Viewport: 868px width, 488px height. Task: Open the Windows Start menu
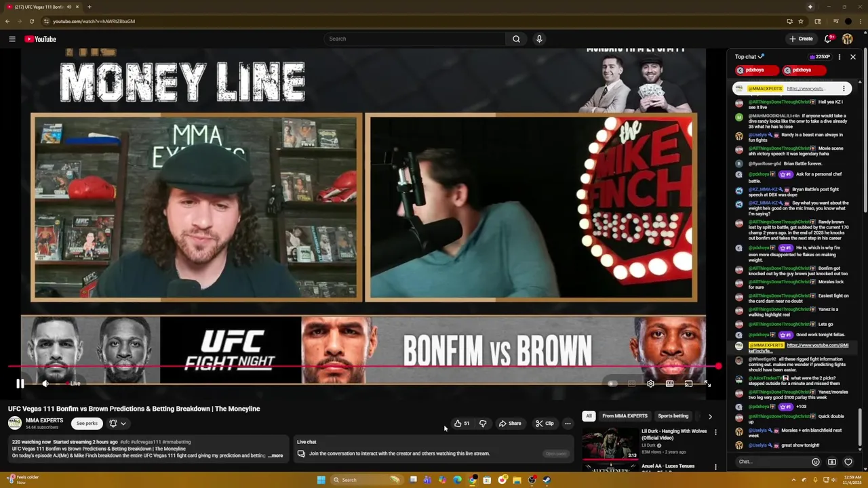tap(321, 480)
